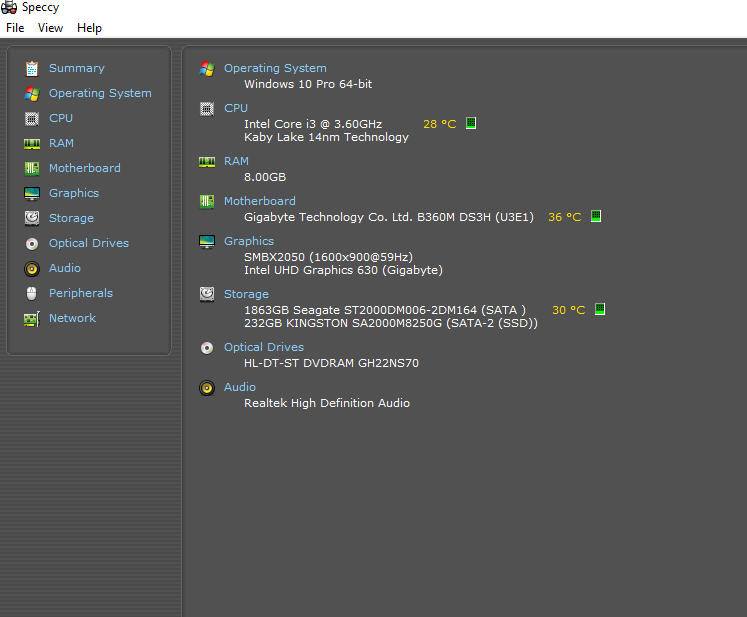
Task: Open Motherboard section from sidebar
Action: pyautogui.click(x=85, y=168)
